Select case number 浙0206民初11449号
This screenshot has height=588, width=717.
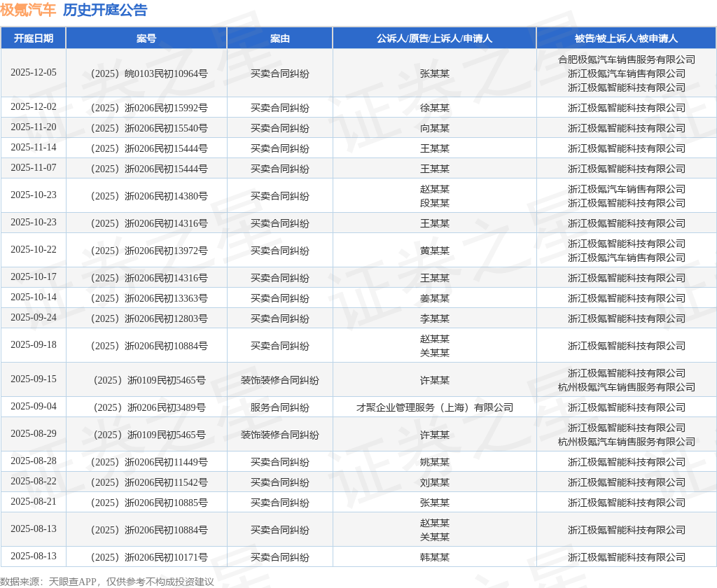[x=146, y=462]
